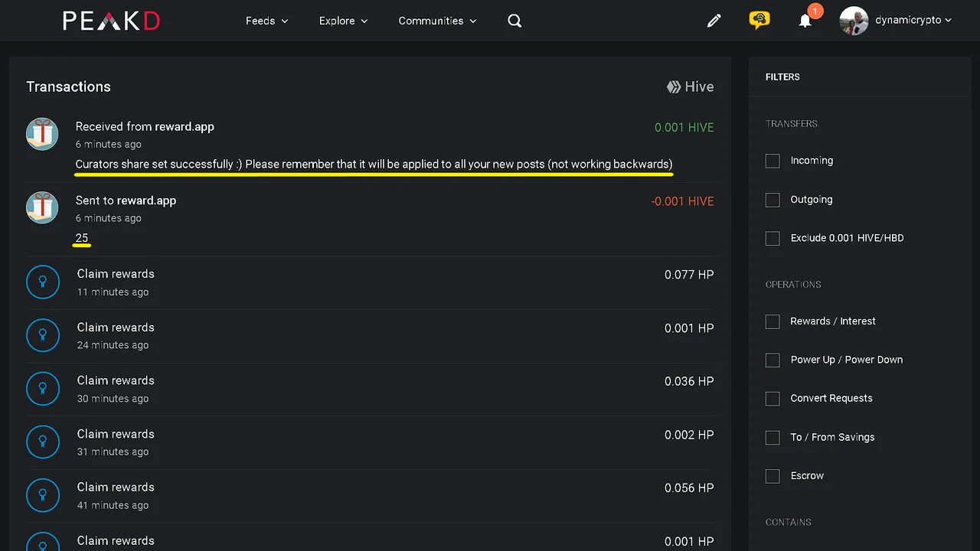Click Claim rewards icon from 30 minutes ago

coord(43,389)
